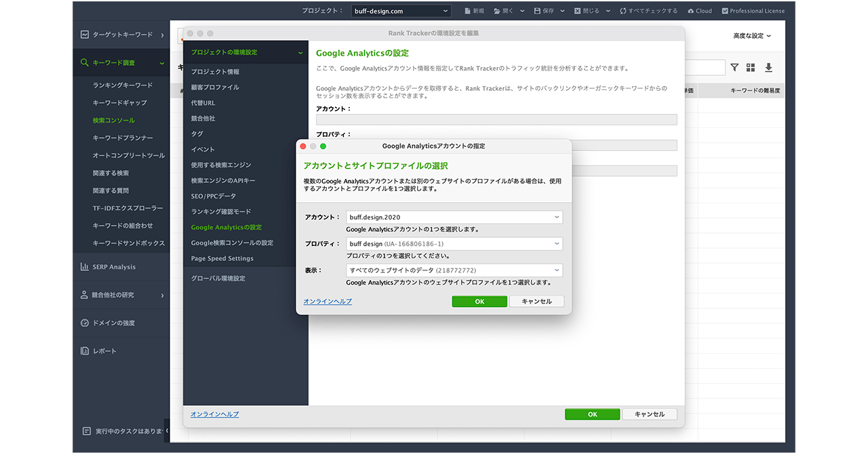868x454 pixels.
Task: Open the レポート sidebar section
Action: (x=104, y=351)
